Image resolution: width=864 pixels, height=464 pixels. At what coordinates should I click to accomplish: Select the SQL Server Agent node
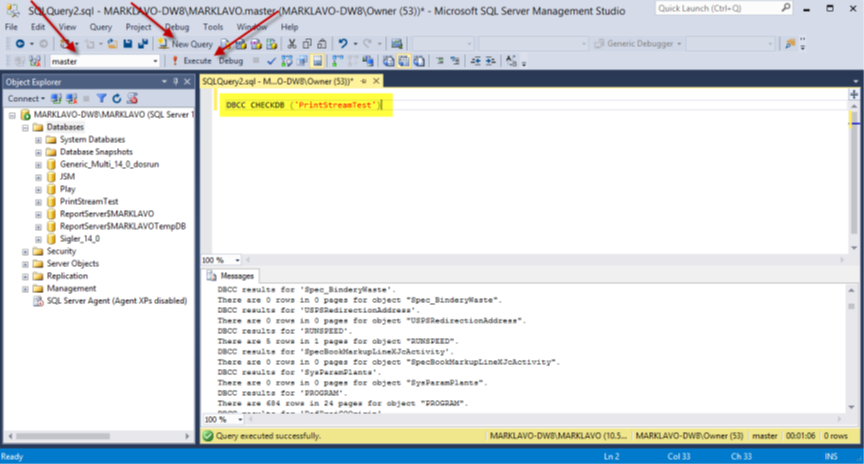(109, 300)
